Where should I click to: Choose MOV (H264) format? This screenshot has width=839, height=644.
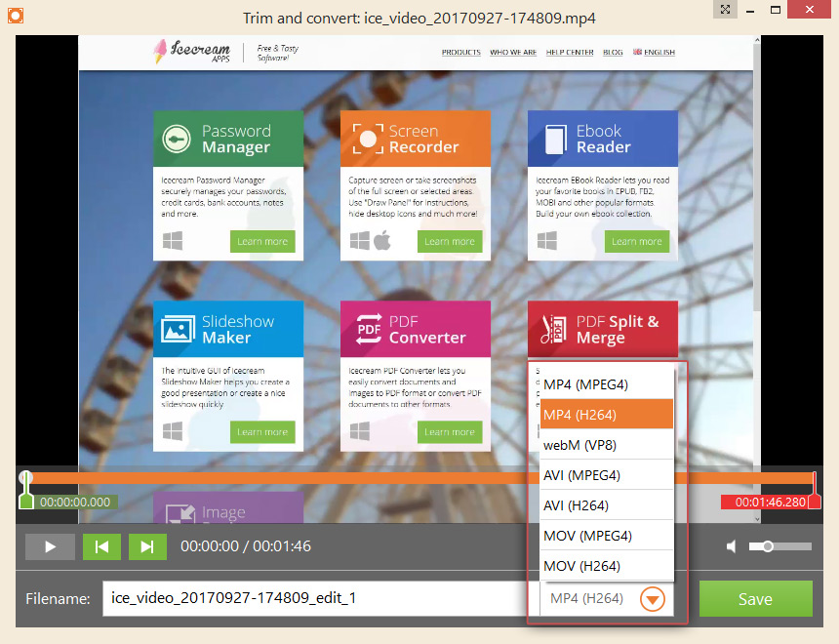pos(606,566)
